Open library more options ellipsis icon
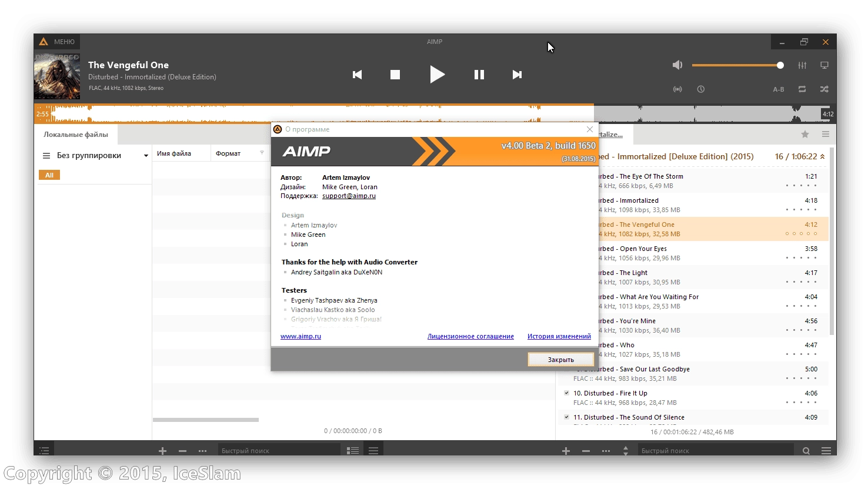The width and height of the screenshot is (868, 486). 202,451
